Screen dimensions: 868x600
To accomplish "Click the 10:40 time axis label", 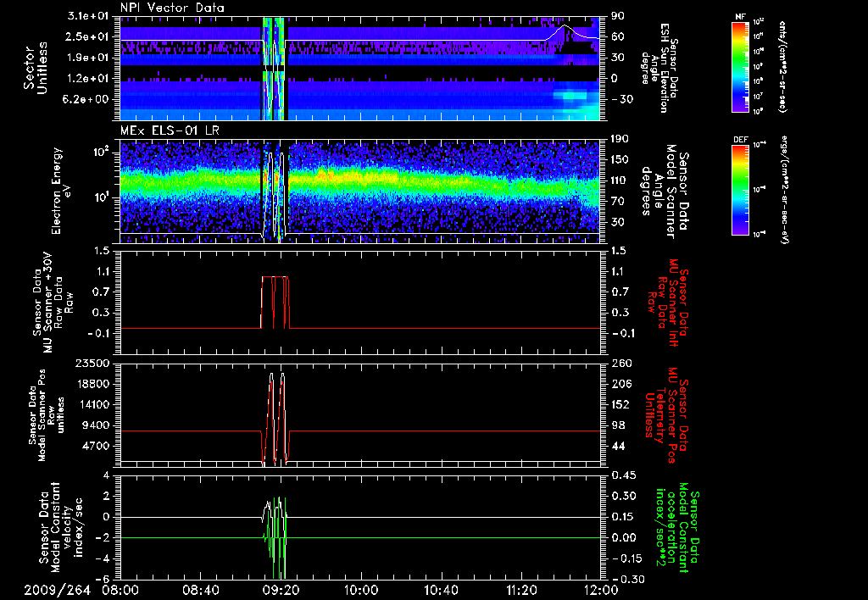I will (x=441, y=590).
